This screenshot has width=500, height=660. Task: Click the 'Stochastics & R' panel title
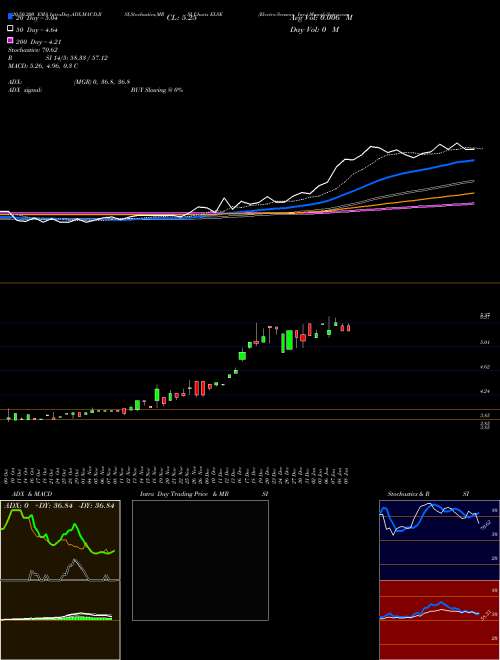409,493
